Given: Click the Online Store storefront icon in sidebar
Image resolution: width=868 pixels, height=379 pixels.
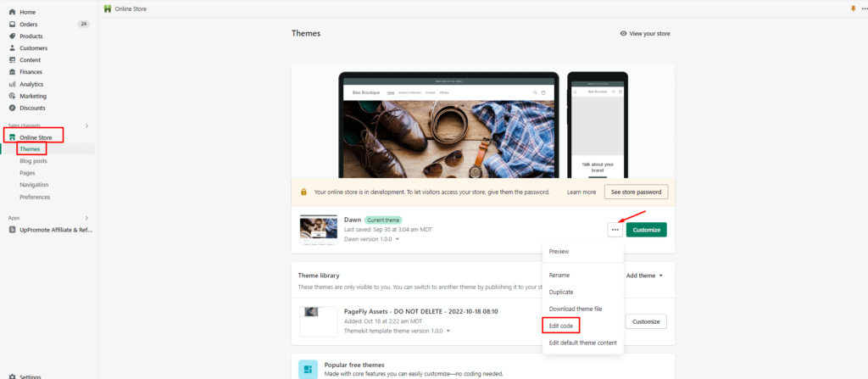Looking at the screenshot, I should [x=12, y=137].
